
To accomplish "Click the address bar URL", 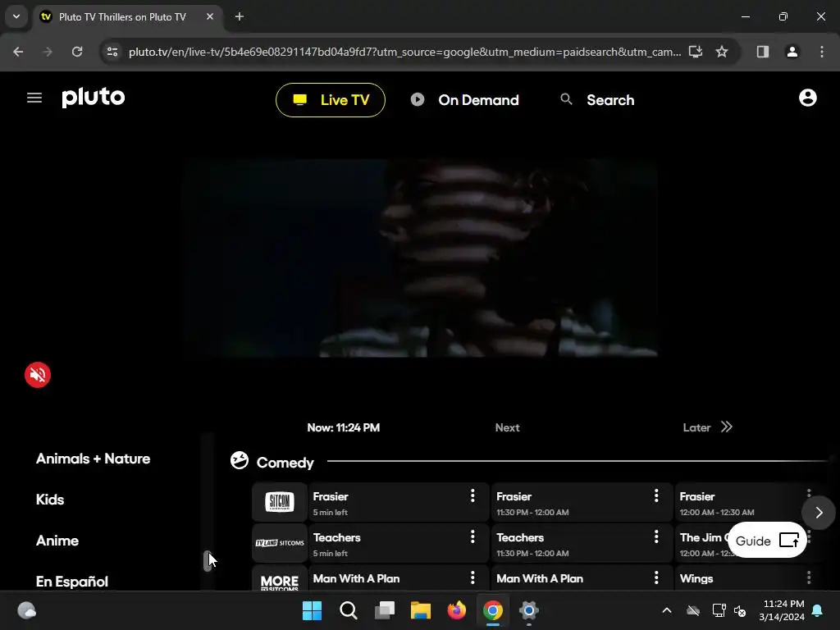I will pos(404,52).
